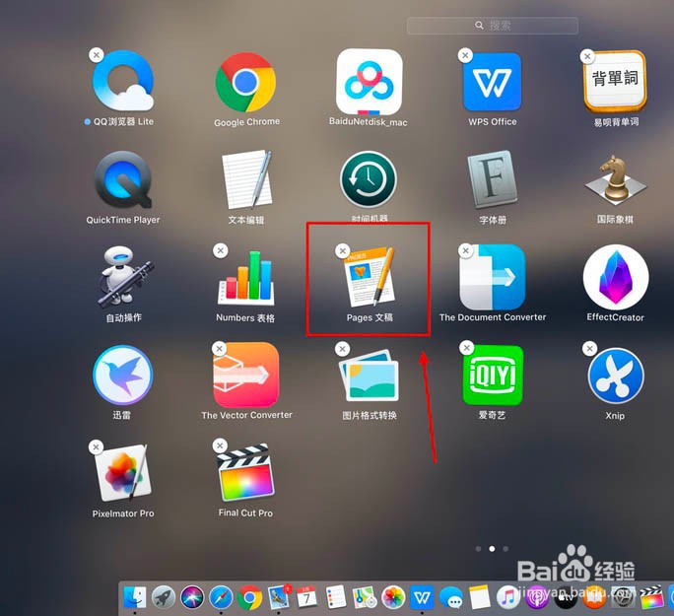This screenshot has height=616, width=674.
Task: Launch the 迅雷 Thunder app
Action: click(x=123, y=376)
